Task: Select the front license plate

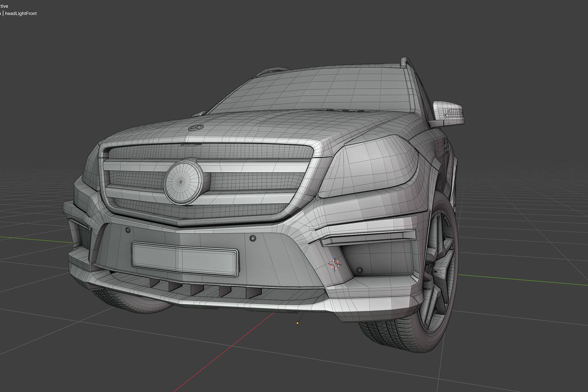Action: click(185, 259)
